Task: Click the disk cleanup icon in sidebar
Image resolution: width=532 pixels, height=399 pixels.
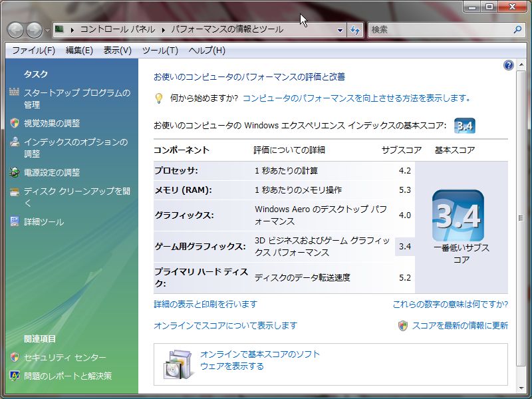Action: 14,192
